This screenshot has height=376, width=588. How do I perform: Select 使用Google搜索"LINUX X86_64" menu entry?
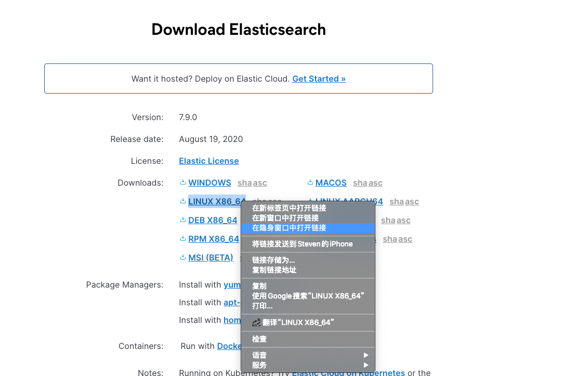pos(308,296)
